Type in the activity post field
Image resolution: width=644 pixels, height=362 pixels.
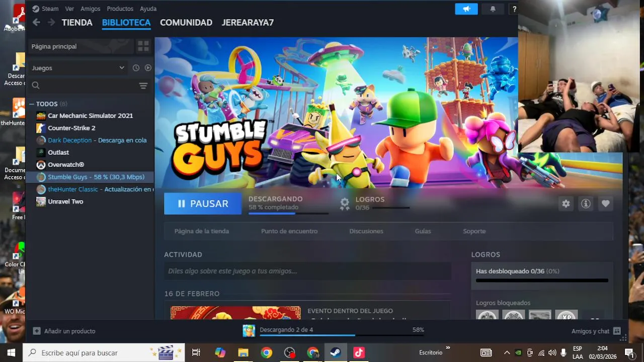[307, 271]
